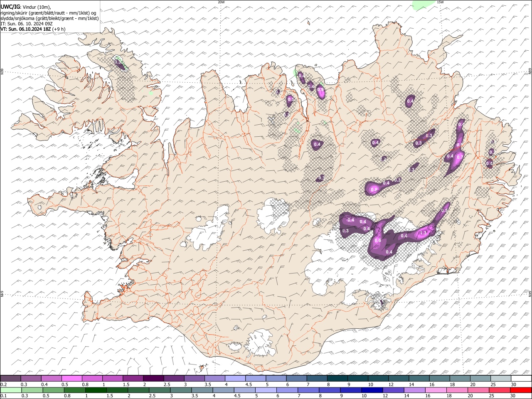Click the darkest purple upper swatch labeled 2
The height and width of the screenshot is (399, 532).
[153, 378]
